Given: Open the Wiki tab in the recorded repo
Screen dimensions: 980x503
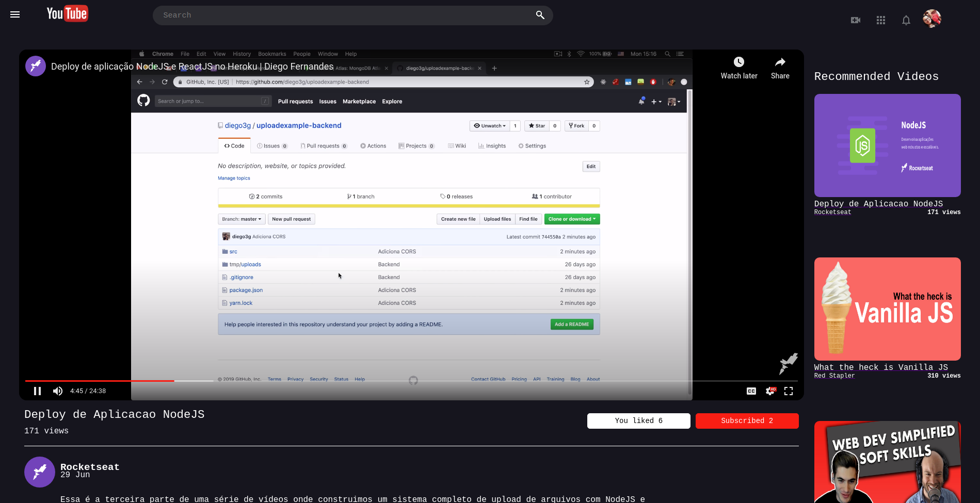Looking at the screenshot, I should (x=457, y=146).
